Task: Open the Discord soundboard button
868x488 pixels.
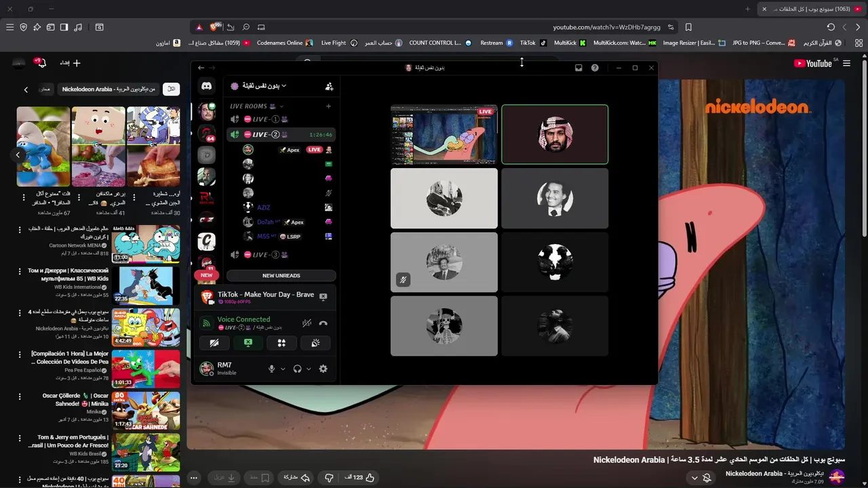Action: point(315,343)
